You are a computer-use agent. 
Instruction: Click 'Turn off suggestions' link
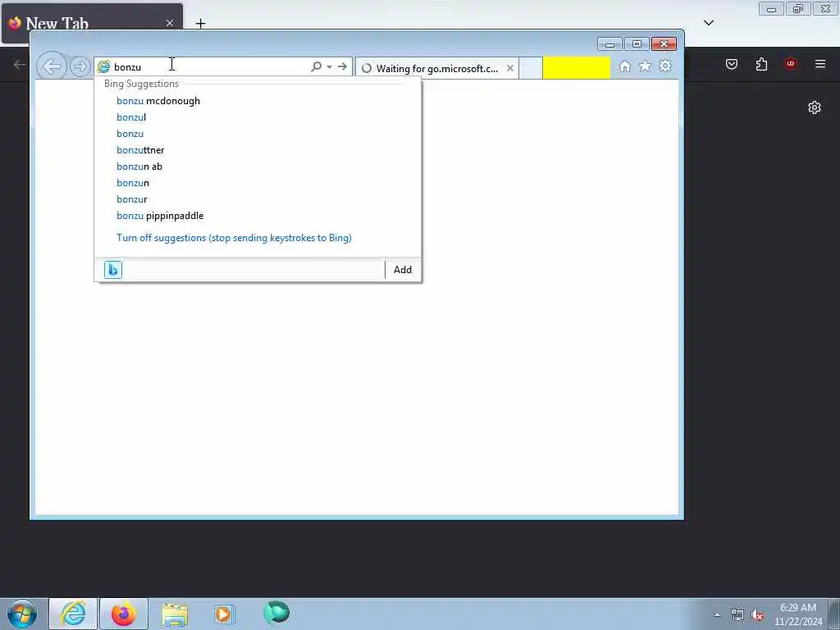pyautogui.click(x=234, y=238)
